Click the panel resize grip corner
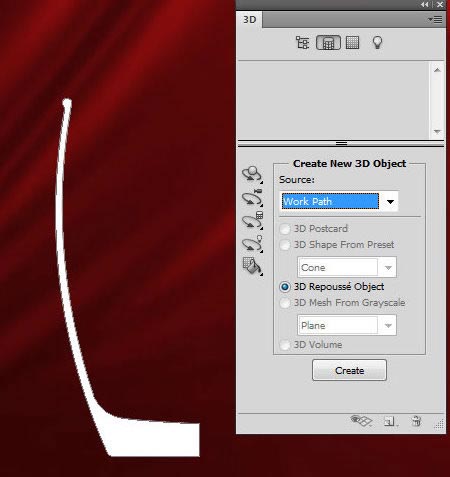The height and width of the screenshot is (477, 450). [439, 424]
